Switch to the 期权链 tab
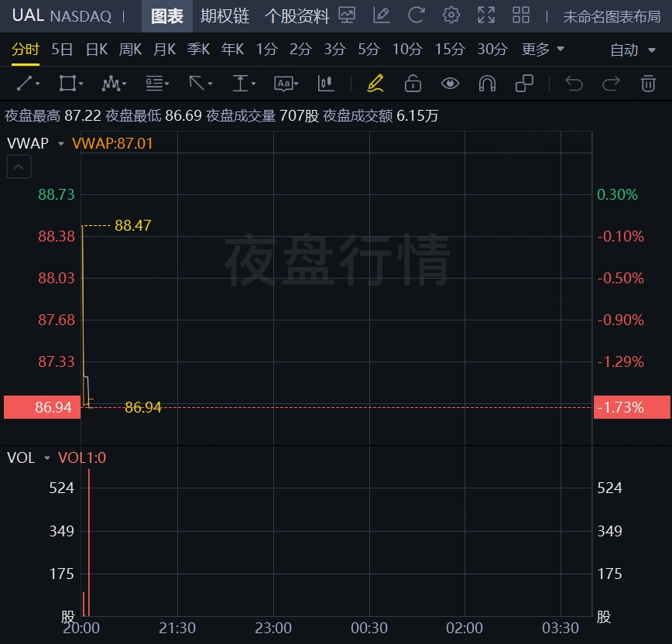 coord(225,15)
